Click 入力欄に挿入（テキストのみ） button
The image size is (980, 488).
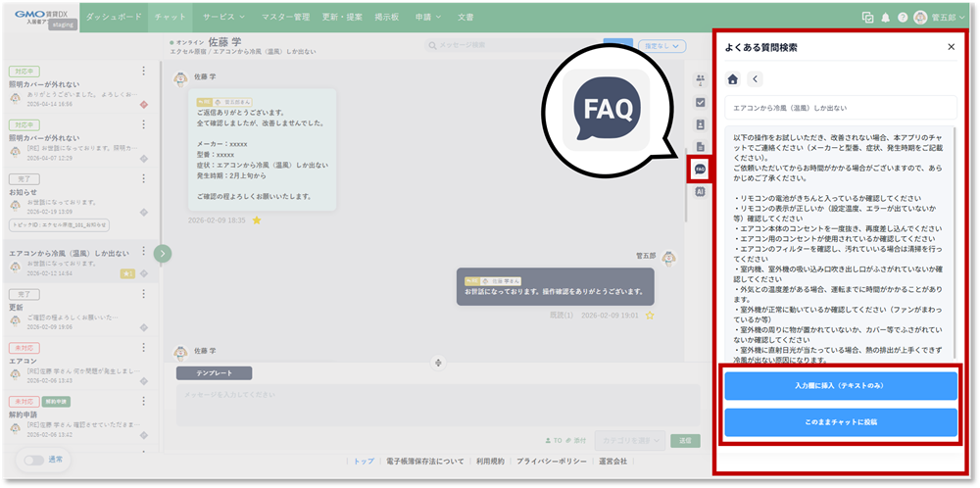pyautogui.click(x=840, y=386)
